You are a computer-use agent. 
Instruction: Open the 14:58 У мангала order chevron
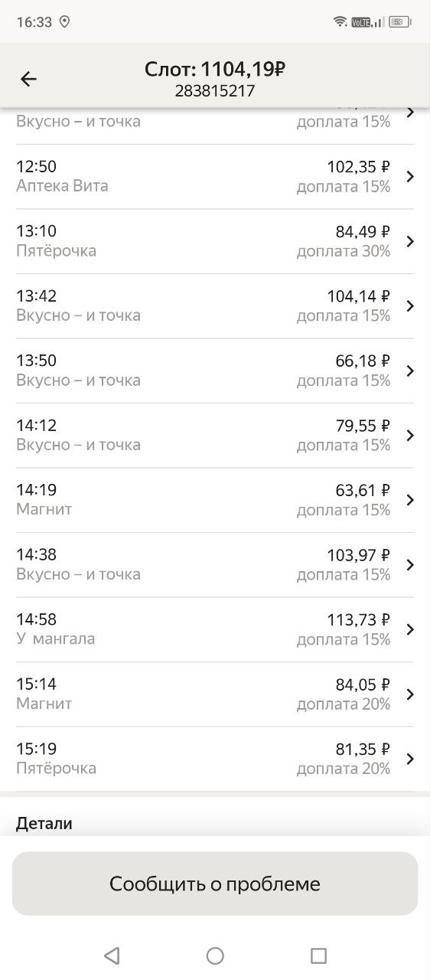tap(410, 629)
